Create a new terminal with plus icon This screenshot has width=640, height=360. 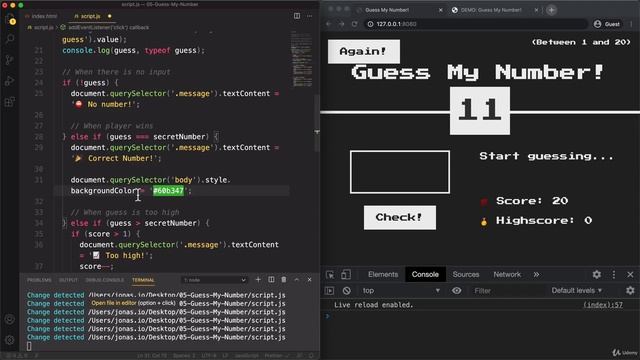point(258,280)
